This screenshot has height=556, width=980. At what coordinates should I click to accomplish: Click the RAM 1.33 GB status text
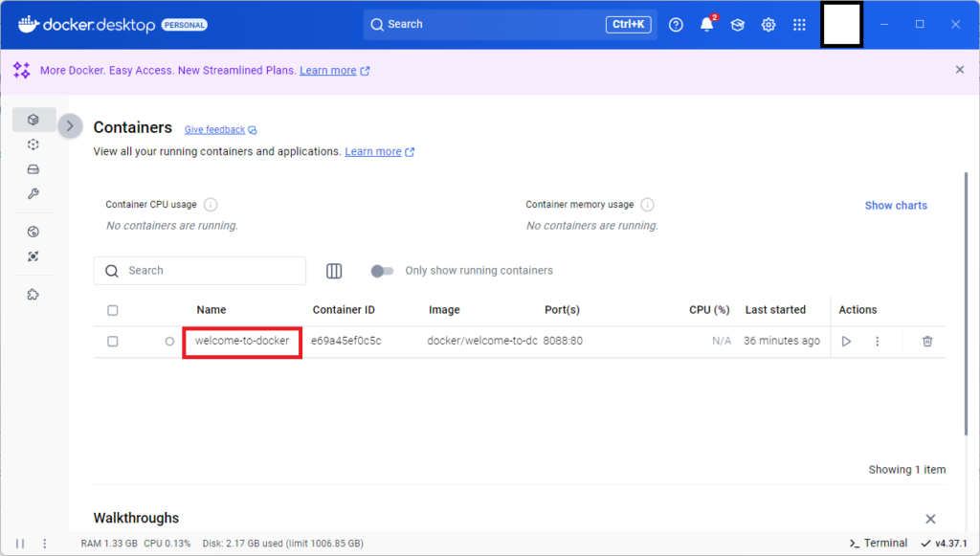tap(109, 544)
